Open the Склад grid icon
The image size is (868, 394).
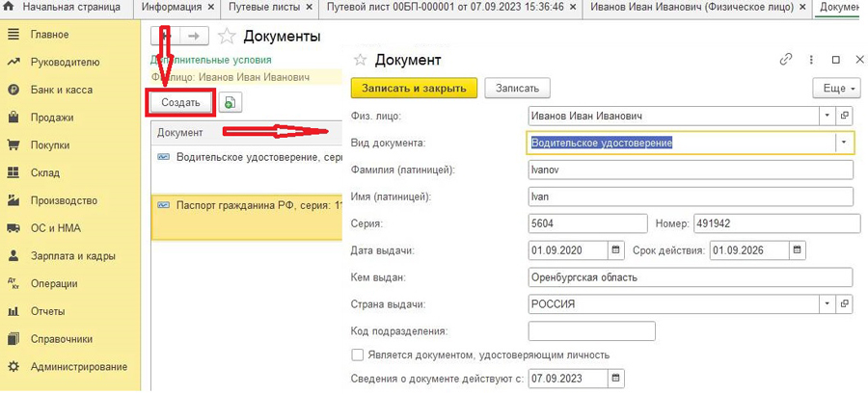[14, 173]
